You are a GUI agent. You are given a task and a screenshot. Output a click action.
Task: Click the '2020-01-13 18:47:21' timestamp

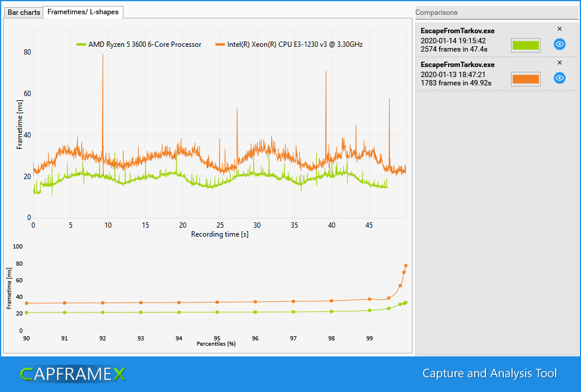pos(453,74)
